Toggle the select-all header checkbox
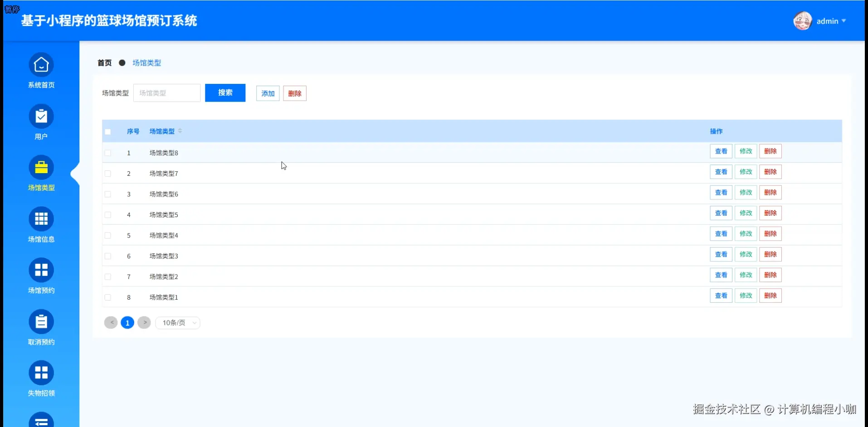The image size is (868, 427). (108, 132)
